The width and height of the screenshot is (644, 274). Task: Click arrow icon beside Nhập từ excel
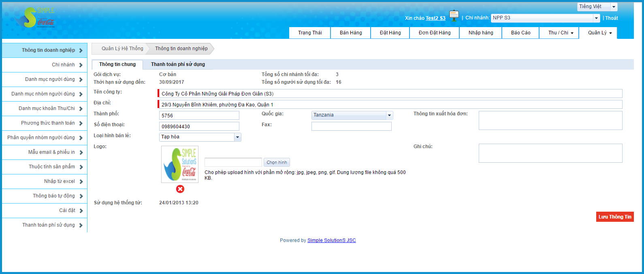pyautogui.click(x=81, y=182)
